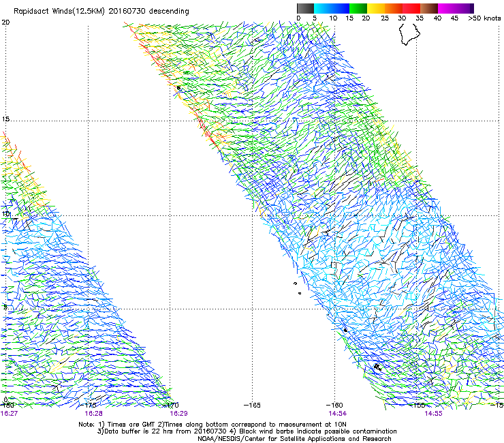This screenshot has height=443, width=504.
Task: Select the orange 25-30 knots color segment
Action: point(394,8)
